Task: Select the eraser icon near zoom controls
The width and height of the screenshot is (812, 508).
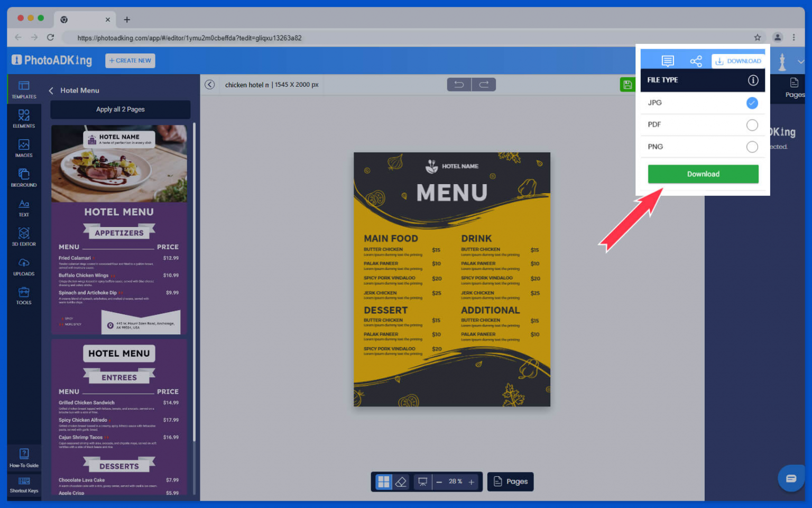Action: pos(401,482)
